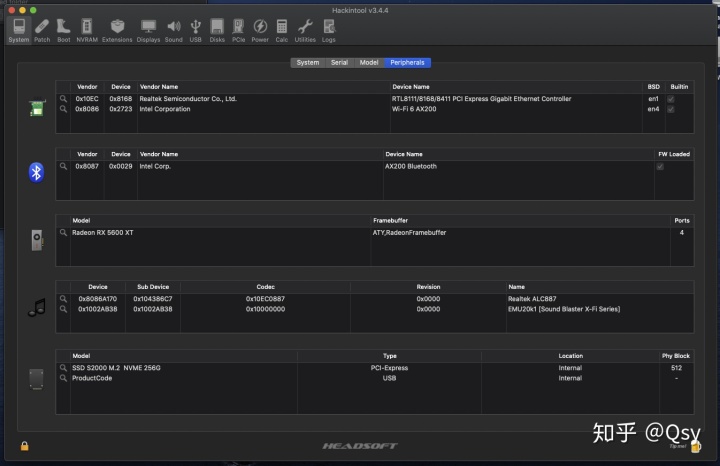Open the Calc section

pos(281,30)
